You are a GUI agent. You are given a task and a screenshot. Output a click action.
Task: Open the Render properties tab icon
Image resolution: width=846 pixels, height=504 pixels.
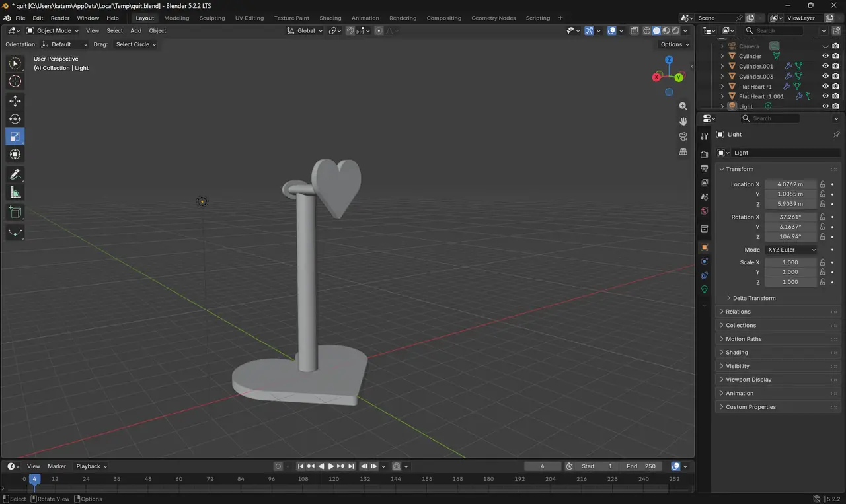pyautogui.click(x=704, y=154)
